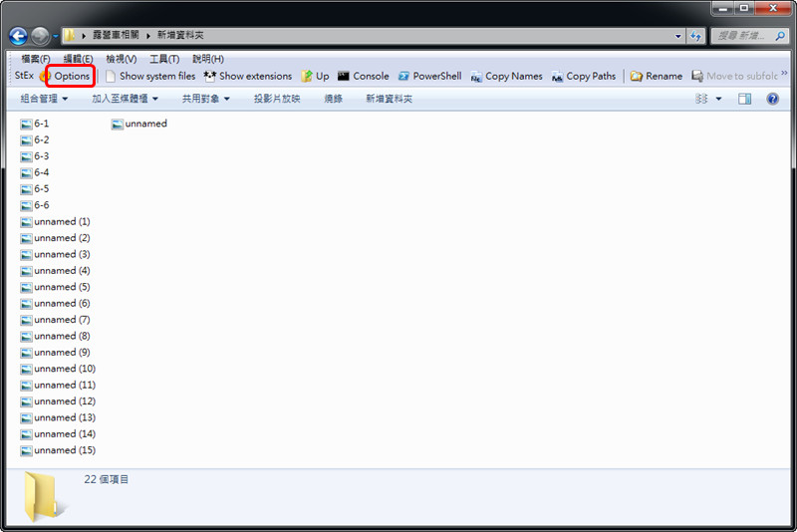Click the 投影片放映 button

point(277,99)
